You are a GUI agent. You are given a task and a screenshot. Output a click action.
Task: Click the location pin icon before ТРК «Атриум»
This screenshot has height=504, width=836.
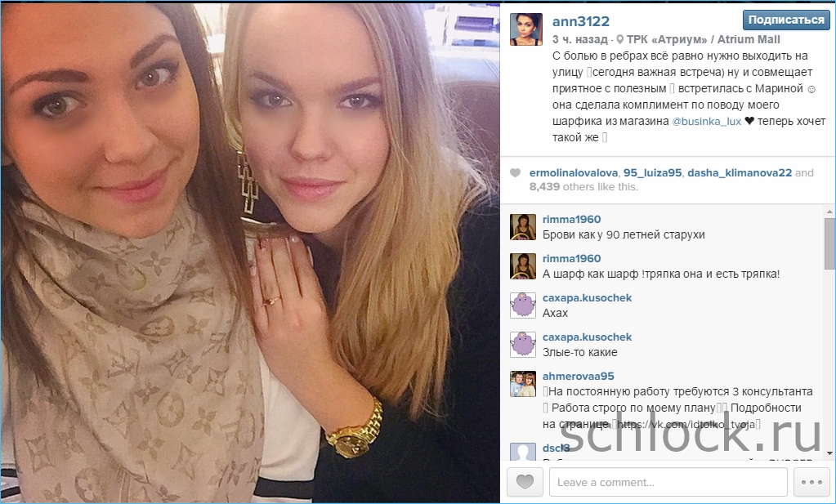tap(619, 39)
